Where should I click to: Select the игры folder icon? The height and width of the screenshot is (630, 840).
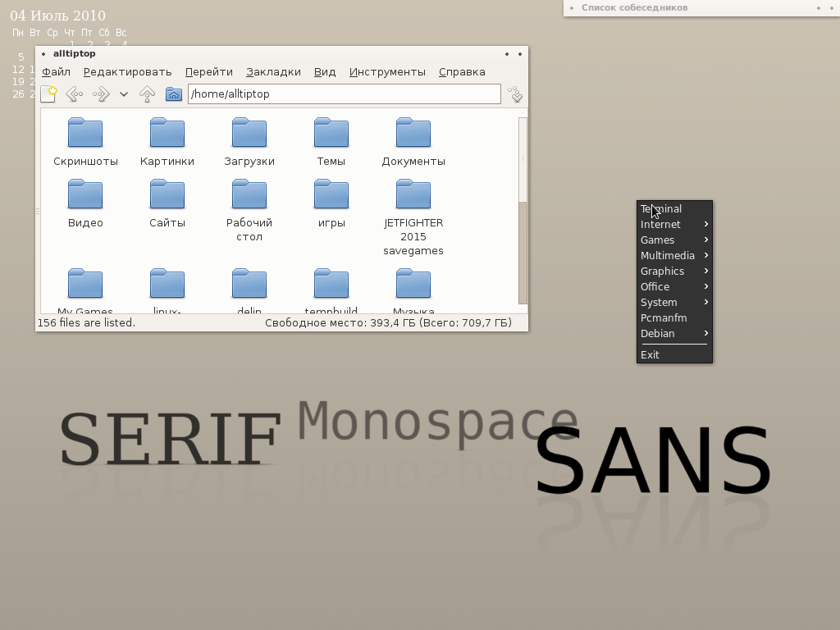click(331, 194)
